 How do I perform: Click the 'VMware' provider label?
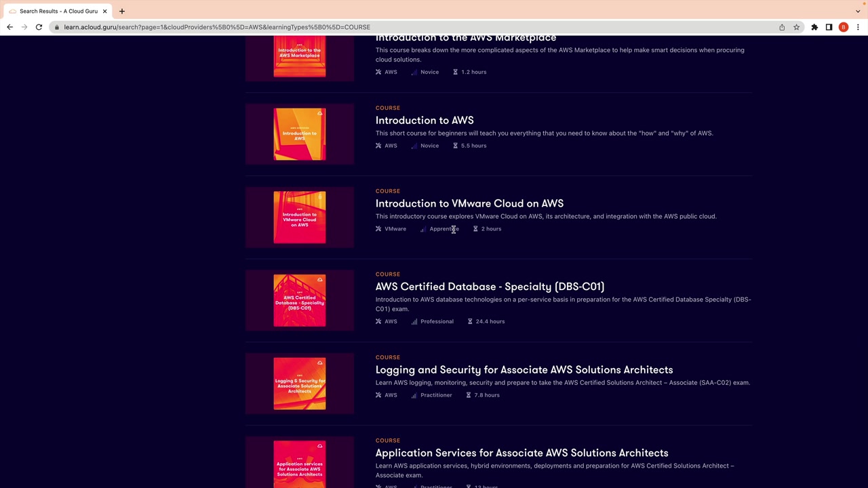click(x=395, y=229)
